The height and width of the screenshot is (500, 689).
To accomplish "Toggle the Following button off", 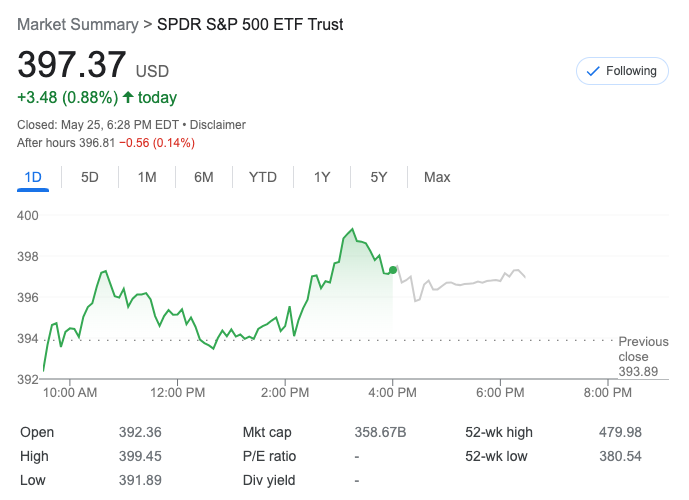I will pyautogui.click(x=622, y=71).
